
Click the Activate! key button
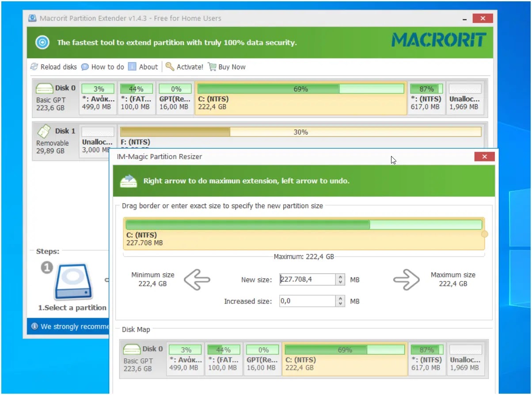[184, 67]
